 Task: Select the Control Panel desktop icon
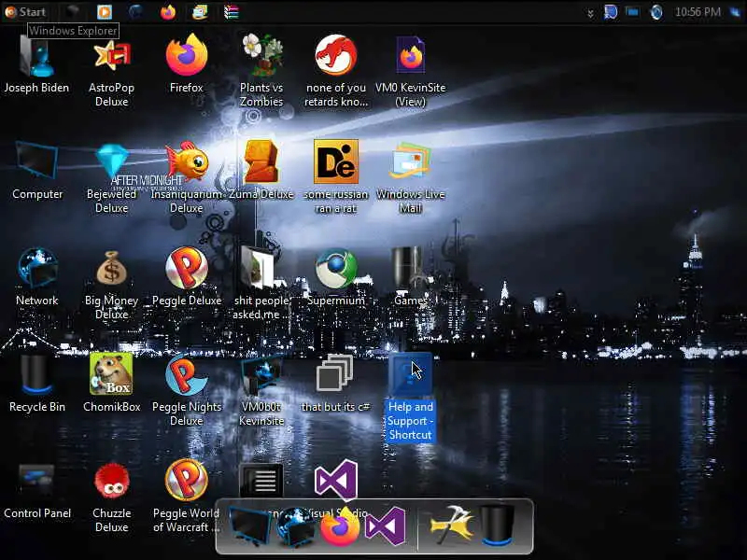37,491
